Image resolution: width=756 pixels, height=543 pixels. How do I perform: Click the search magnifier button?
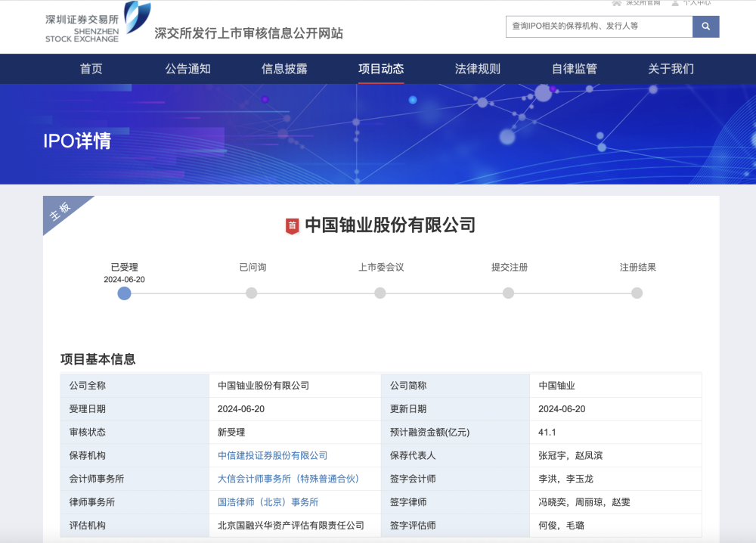click(705, 26)
